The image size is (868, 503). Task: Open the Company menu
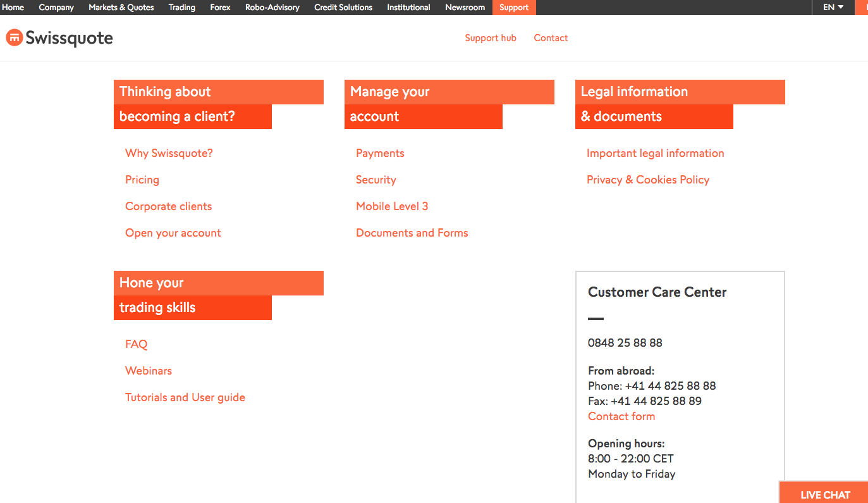(x=56, y=8)
